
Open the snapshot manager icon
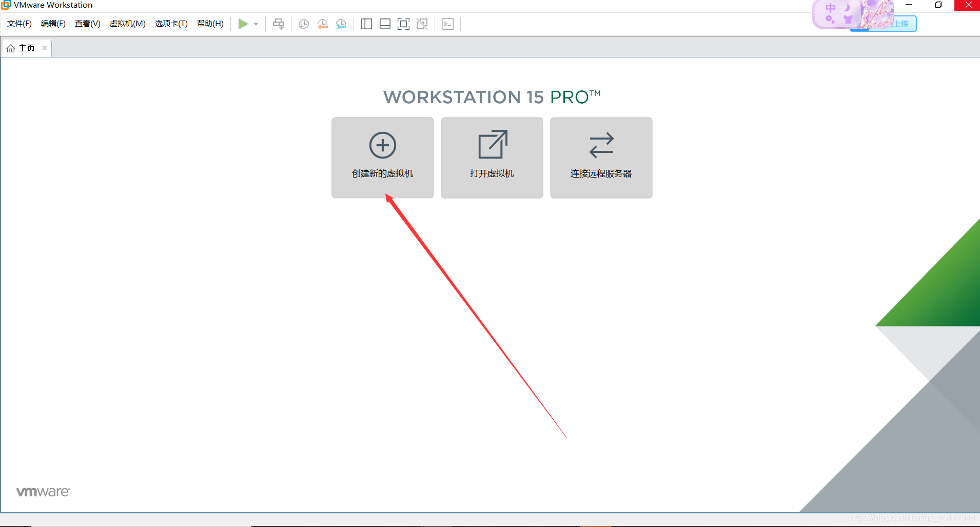pyautogui.click(x=341, y=24)
